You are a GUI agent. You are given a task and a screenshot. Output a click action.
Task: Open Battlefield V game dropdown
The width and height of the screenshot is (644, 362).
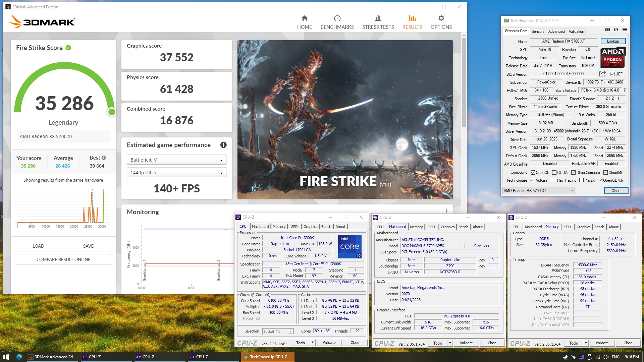[x=176, y=160]
